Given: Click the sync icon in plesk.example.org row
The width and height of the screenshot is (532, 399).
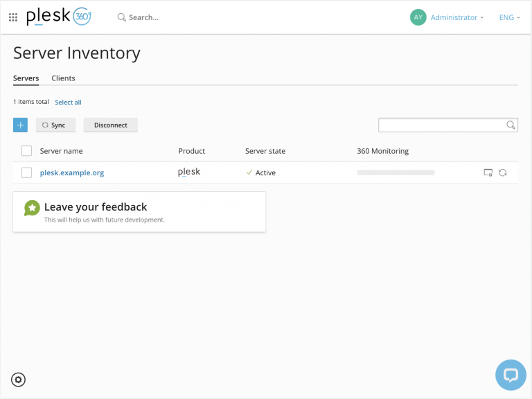Looking at the screenshot, I should click(x=502, y=172).
